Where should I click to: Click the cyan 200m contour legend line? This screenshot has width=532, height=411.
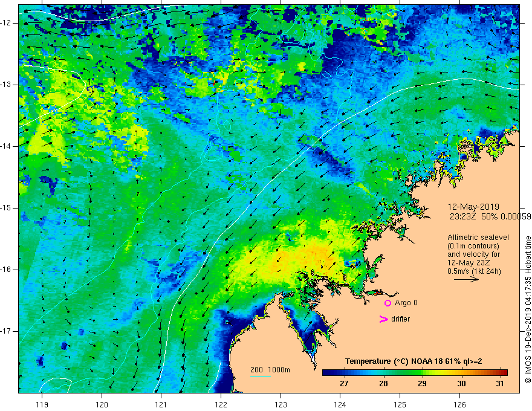point(260,376)
